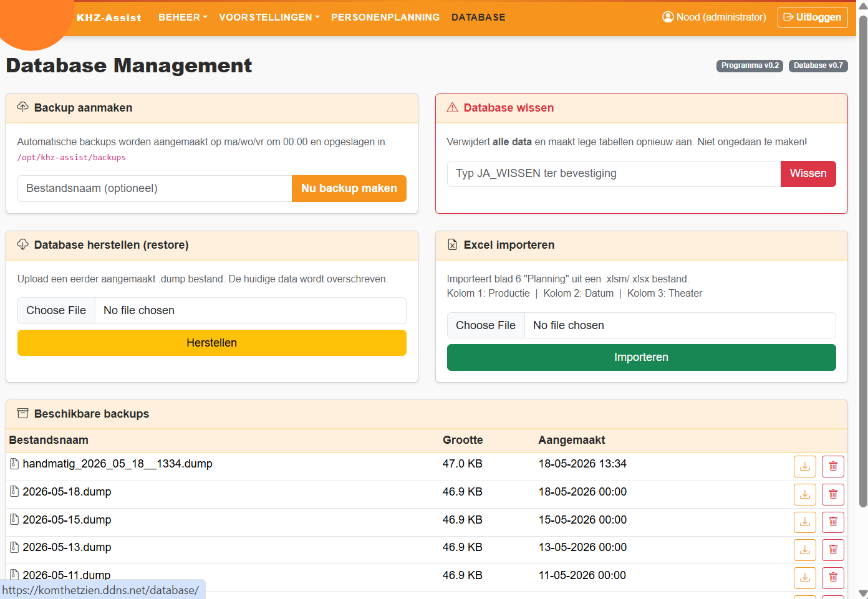Focus the Bestandsnaam (optioneel) field
The height and width of the screenshot is (599, 868).
pyautogui.click(x=155, y=188)
